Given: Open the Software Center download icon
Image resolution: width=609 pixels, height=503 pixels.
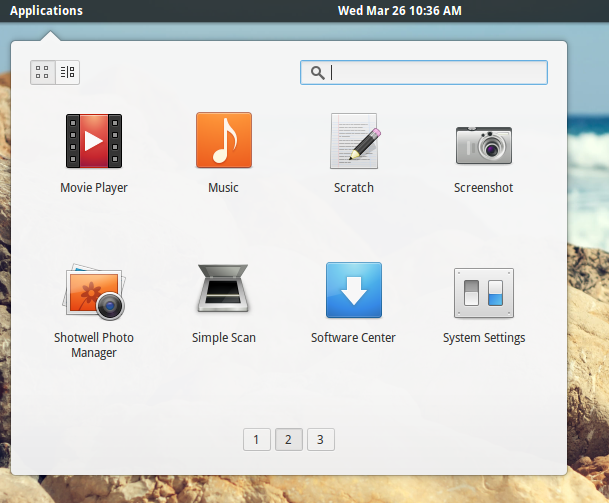Looking at the screenshot, I should 354,290.
